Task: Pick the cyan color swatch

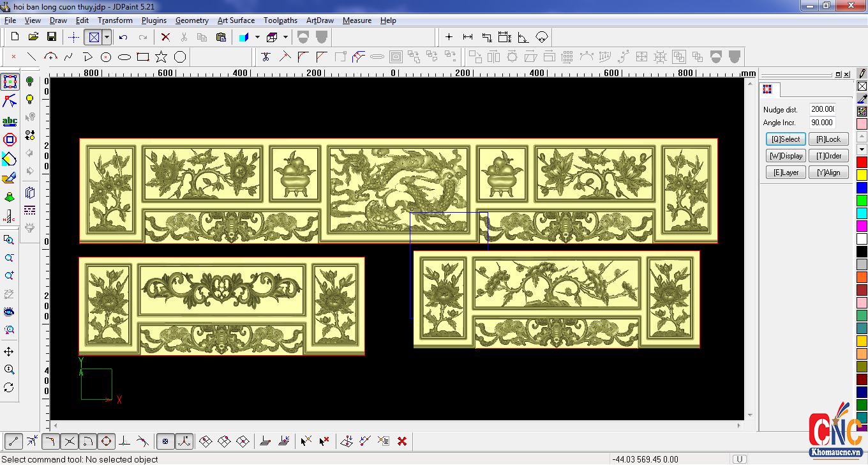Action: (x=862, y=213)
